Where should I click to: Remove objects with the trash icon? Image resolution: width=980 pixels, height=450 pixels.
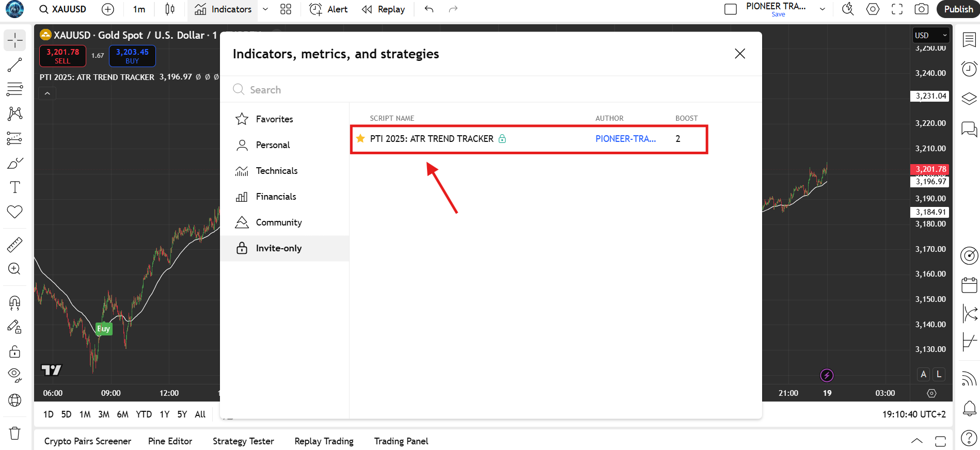click(15, 433)
